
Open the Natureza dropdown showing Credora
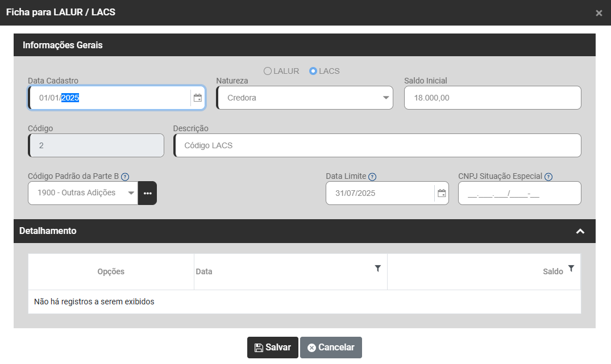(304, 98)
